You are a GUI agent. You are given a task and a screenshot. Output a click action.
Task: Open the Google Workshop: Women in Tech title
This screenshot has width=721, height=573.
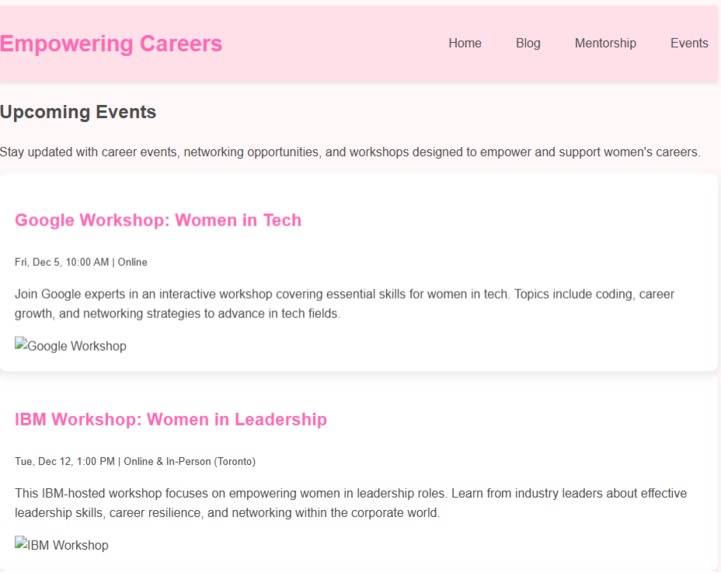(158, 220)
